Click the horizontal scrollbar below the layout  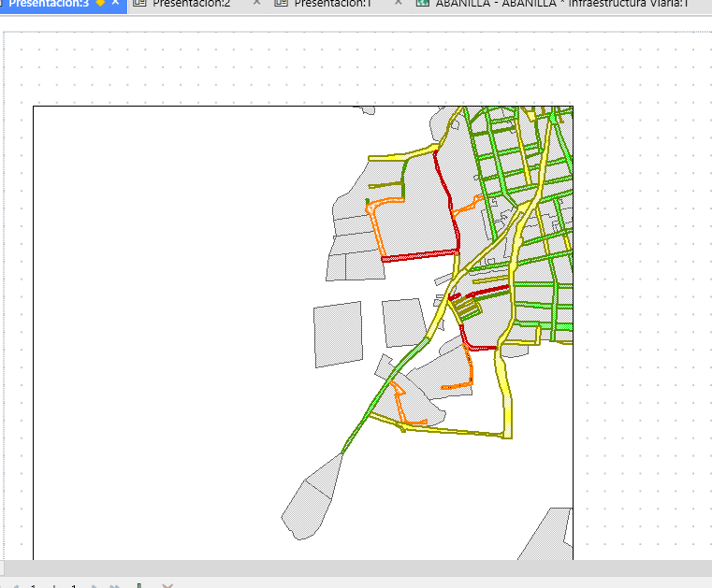(357, 568)
